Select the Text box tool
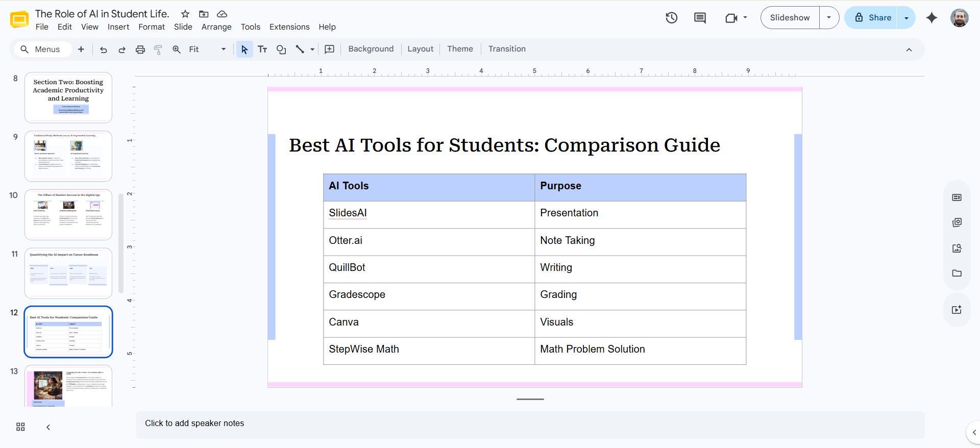This screenshot has width=980, height=448. pyautogui.click(x=262, y=49)
